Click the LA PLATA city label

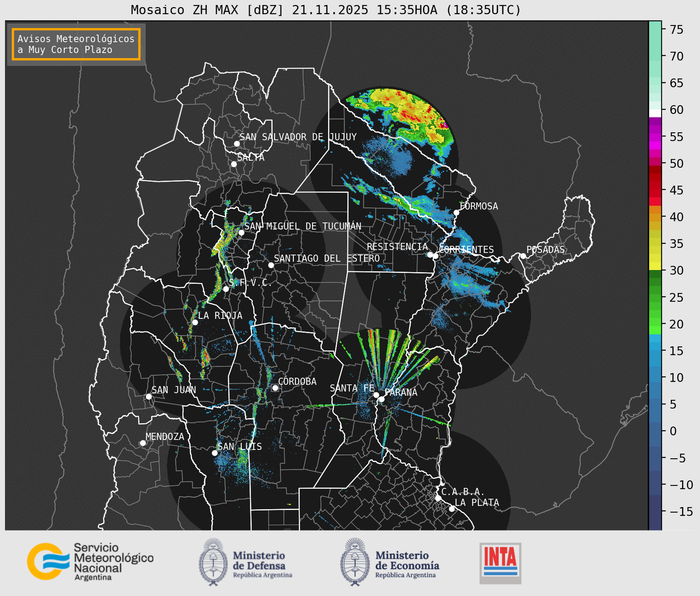[x=477, y=503]
